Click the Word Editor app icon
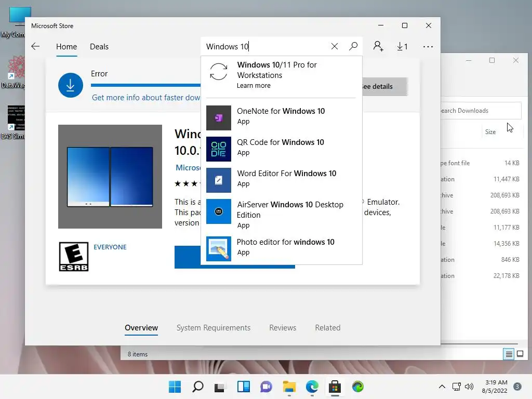The image size is (532, 399). [219, 180]
